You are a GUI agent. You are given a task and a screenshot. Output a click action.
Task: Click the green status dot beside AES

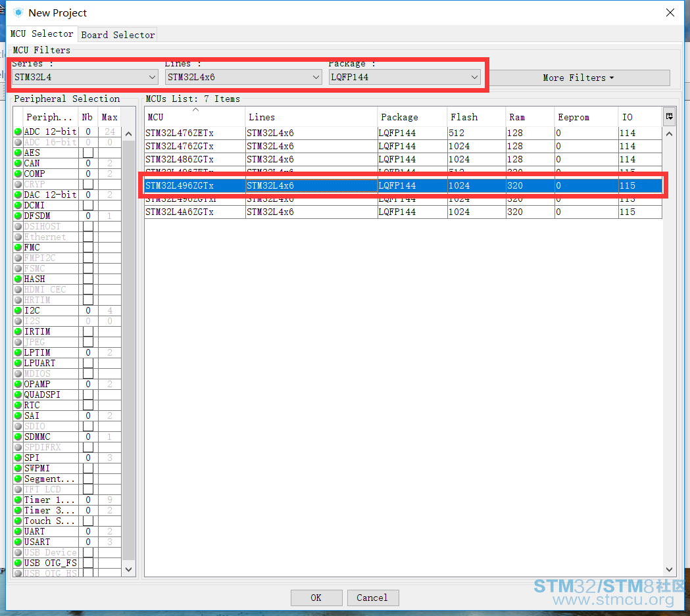click(x=18, y=153)
